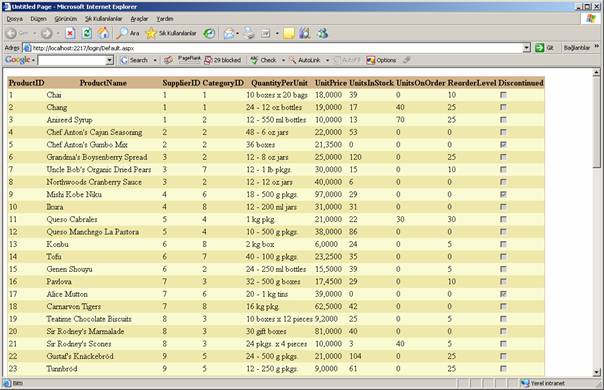Toggle Discontinued checkbox for Chai
Viewport: 604px width, 390px height.
coord(503,95)
